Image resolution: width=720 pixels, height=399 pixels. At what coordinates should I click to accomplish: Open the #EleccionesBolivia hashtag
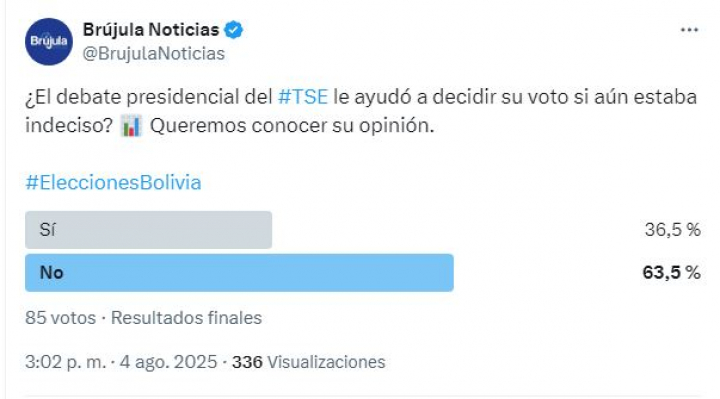[x=113, y=182]
